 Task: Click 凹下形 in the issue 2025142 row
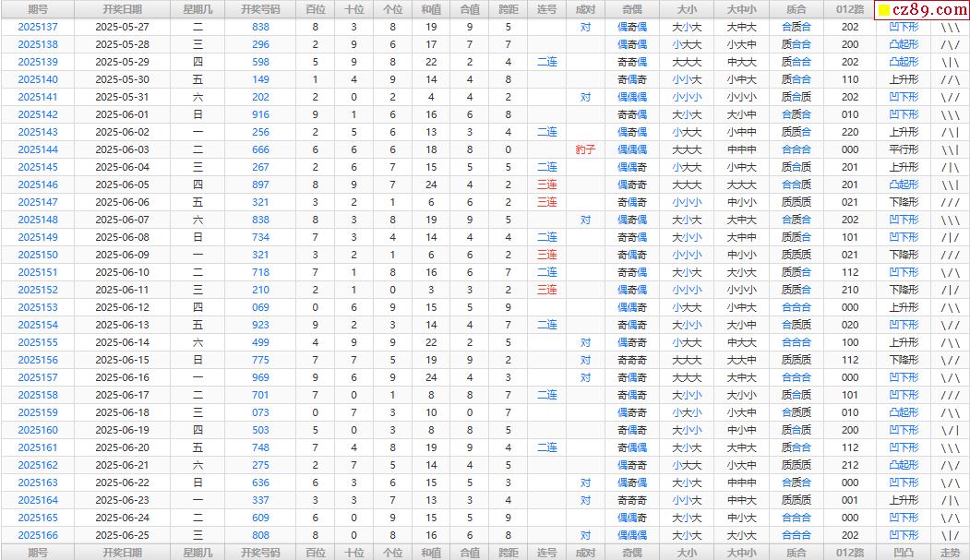click(904, 115)
